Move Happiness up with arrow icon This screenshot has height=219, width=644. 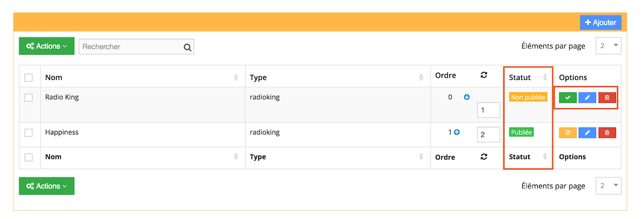click(x=456, y=132)
